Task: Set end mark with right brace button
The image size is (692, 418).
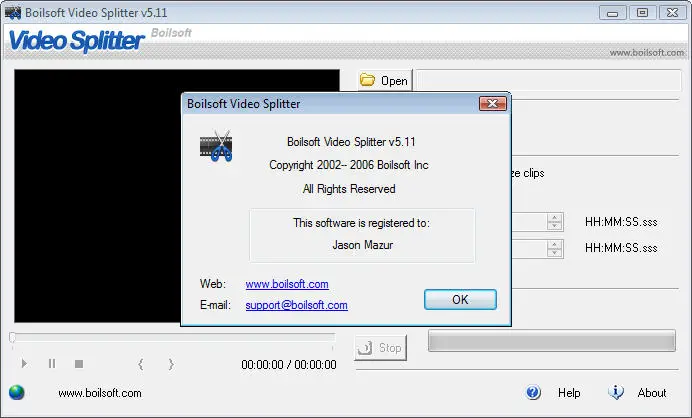Action: pos(171,364)
